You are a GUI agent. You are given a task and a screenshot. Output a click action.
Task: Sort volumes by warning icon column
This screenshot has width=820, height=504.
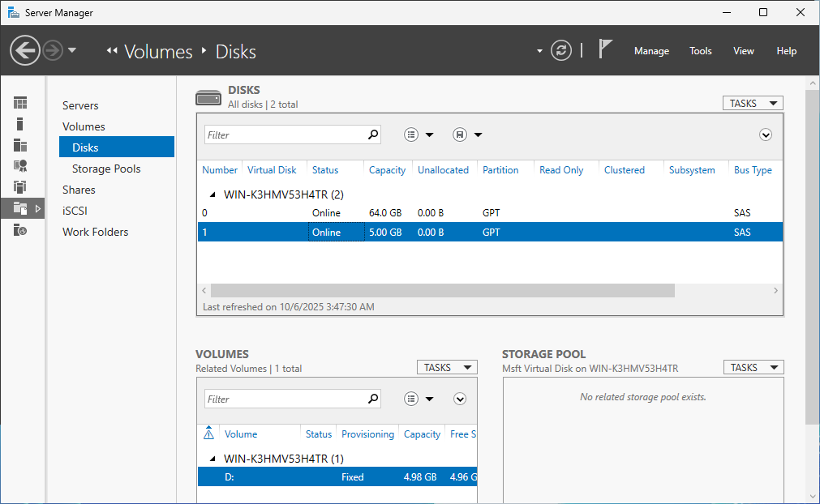pos(208,433)
